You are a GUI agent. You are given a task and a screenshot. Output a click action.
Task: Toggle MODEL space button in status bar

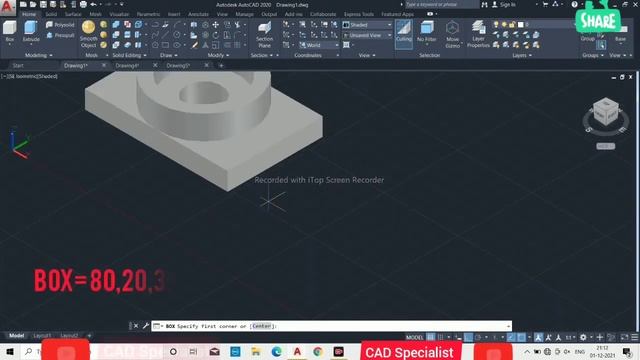point(414,337)
